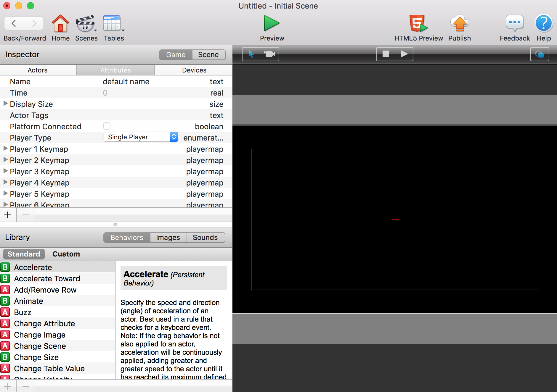The image size is (557, 392).
Task: Switch Library to Sounds
Action: click(x=205, y=238)
